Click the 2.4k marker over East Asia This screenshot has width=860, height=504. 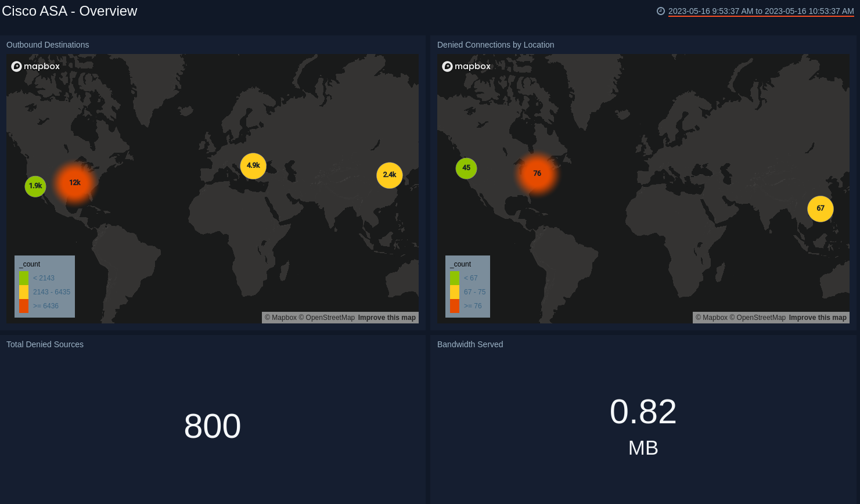(389, 175)
